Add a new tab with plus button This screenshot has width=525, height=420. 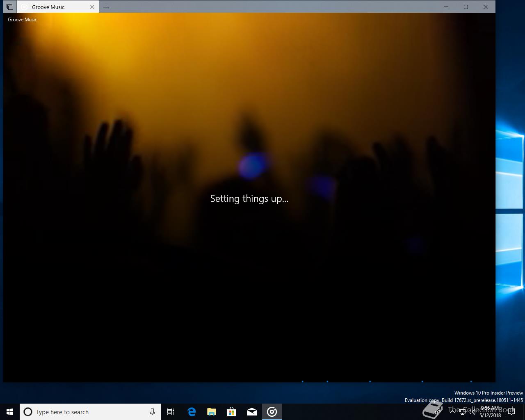click(106, 7)
